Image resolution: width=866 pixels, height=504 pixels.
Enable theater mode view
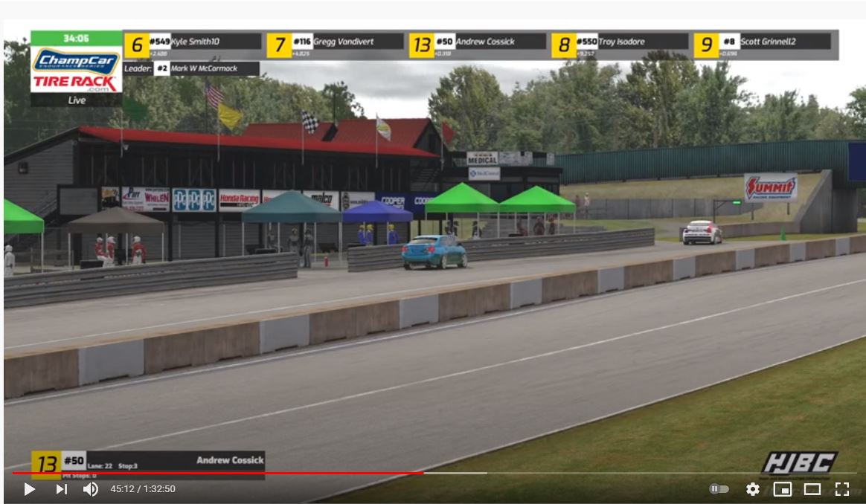click(x=812, y=489)
